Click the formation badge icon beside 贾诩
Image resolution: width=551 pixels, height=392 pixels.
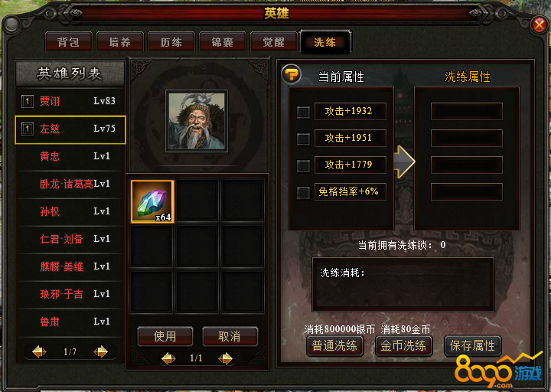coord(28,102)
